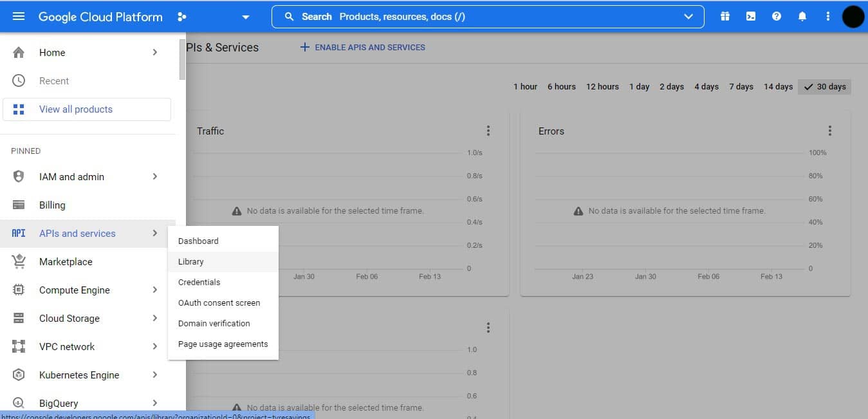Activate Cloud Shell terminal icon
The image size is (868, 419).
(x=751, y=17)
